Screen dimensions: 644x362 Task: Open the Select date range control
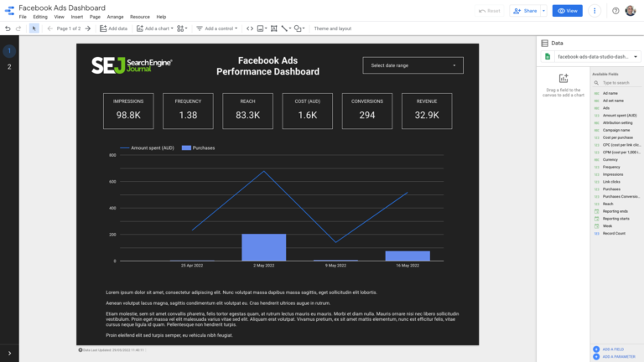point(413,65)
